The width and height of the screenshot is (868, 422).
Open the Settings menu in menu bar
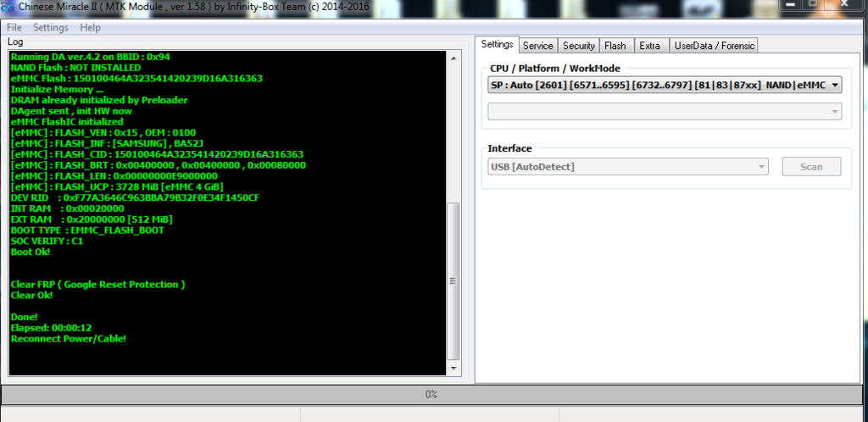pos(51,27)
